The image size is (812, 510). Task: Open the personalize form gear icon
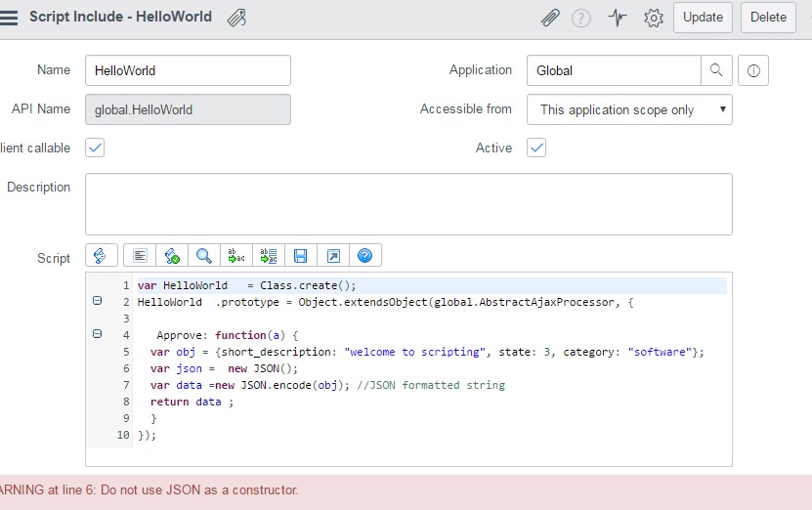point(654,18)
